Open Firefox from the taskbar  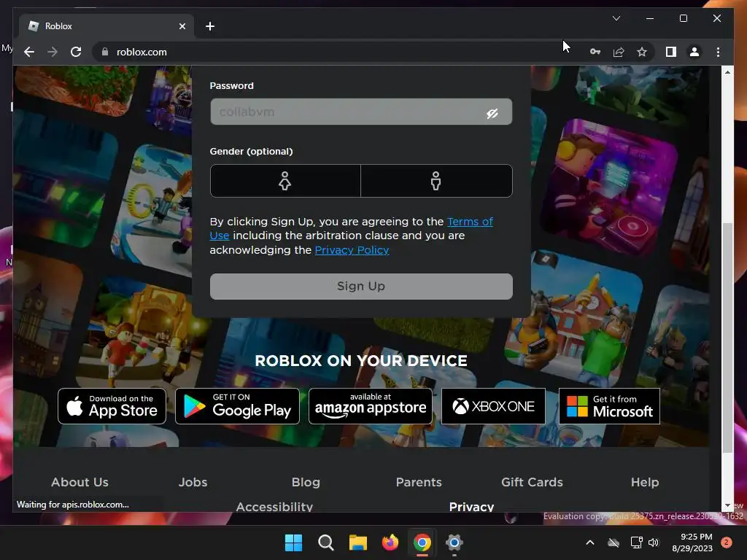tap(390, 542)
